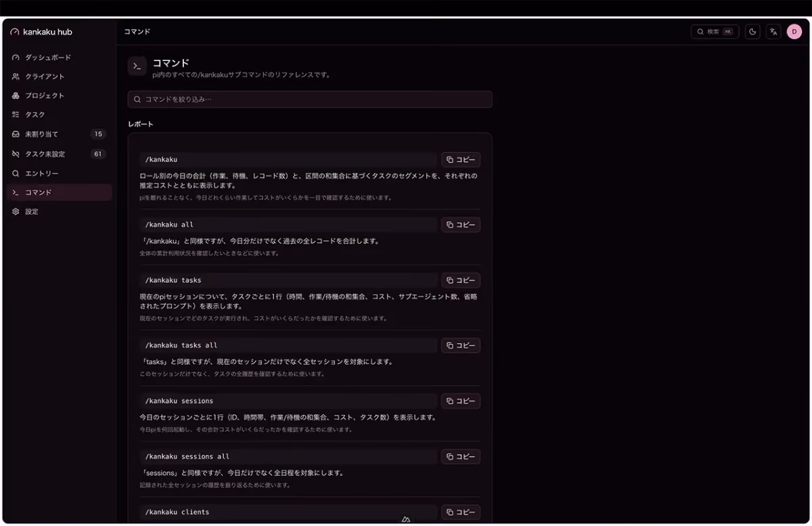The height and width of the screenshot is (526, 812).
Task: Click the /kankaku sessions all code text
Action: (187, 457)
